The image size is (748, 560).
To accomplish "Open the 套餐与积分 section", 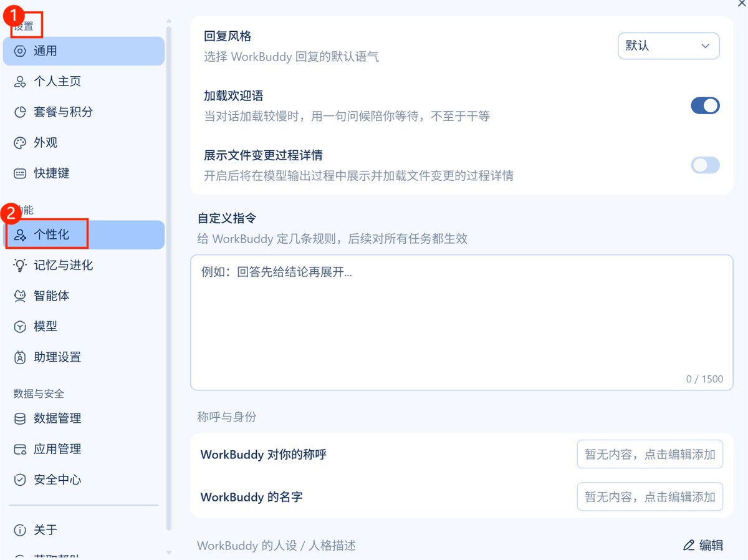I will coord(84,112).
